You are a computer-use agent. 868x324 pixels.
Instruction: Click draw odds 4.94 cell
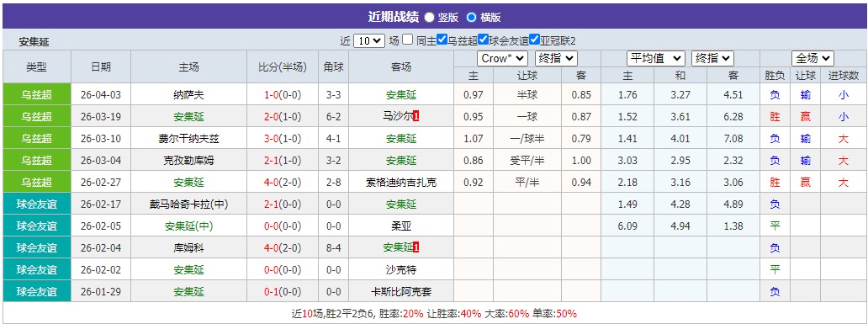click(x=680, y=226)
